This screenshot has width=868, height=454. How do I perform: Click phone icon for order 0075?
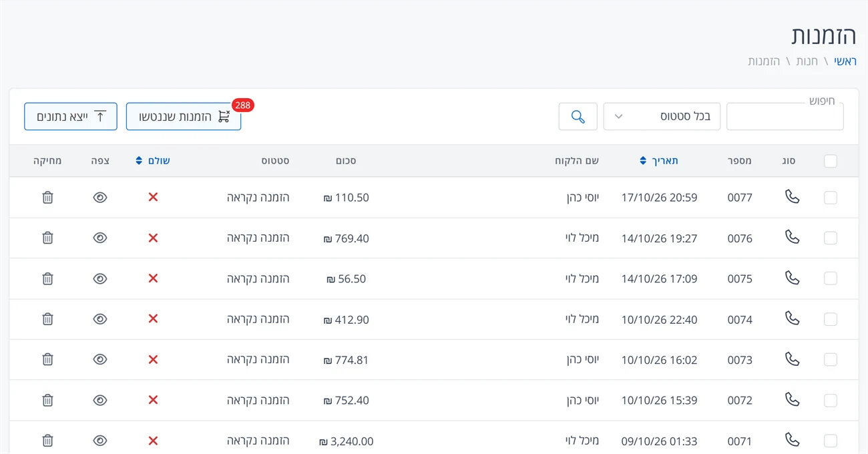click(x=792, y=278)
